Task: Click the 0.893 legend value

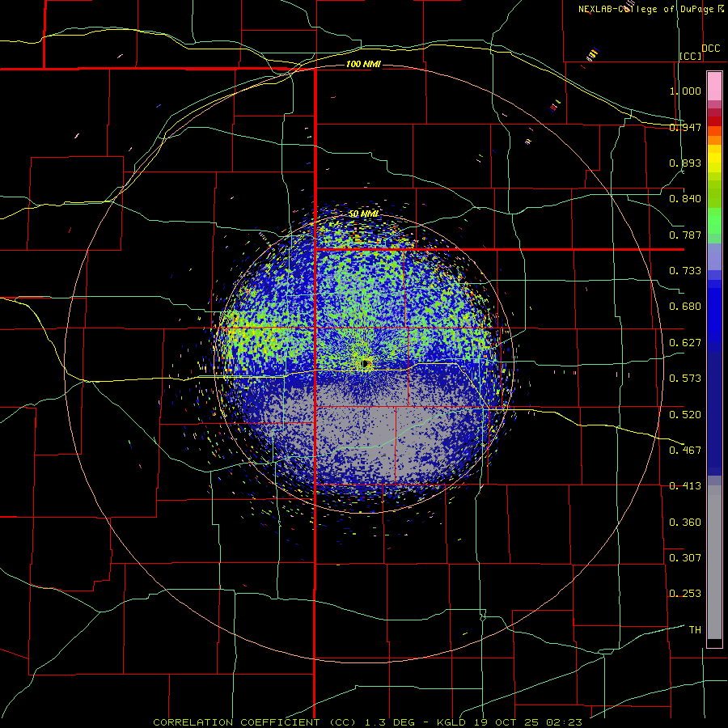Action: (685, 163)
